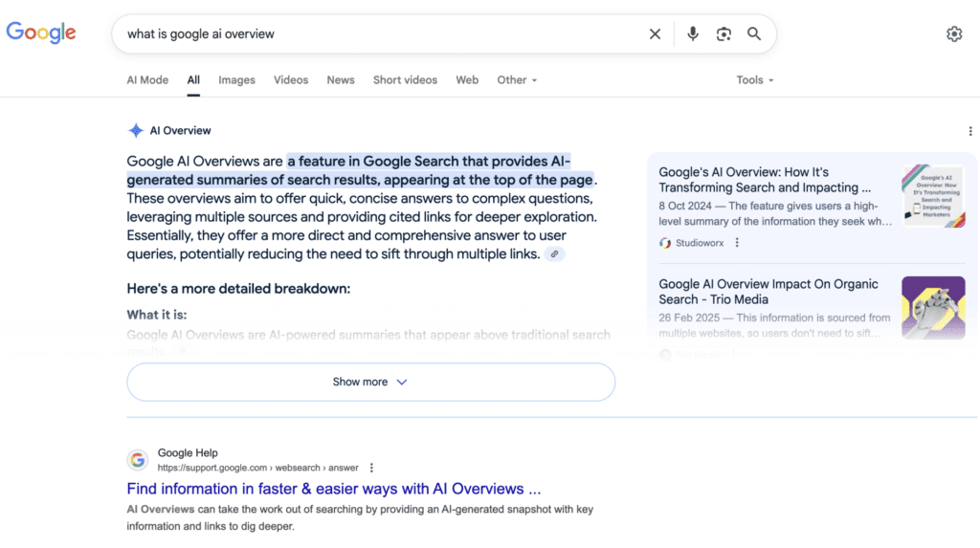This screenshot has width=980, height=548.
Task: Open Find information in faster & easier ways link
Action: click(334, 489)
